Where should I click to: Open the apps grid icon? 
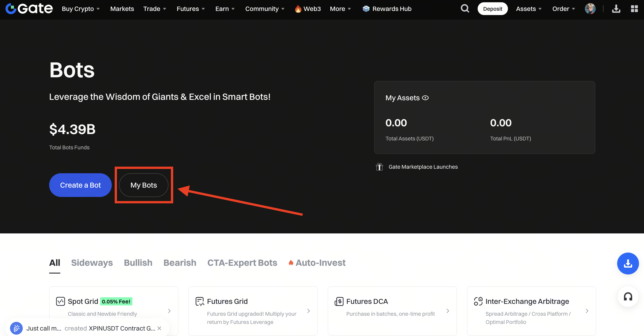634,9
